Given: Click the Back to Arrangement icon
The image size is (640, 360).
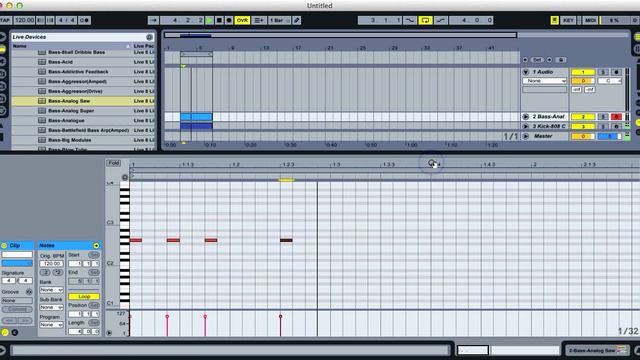Looking at the screenshot, I should tap(258, 20).
